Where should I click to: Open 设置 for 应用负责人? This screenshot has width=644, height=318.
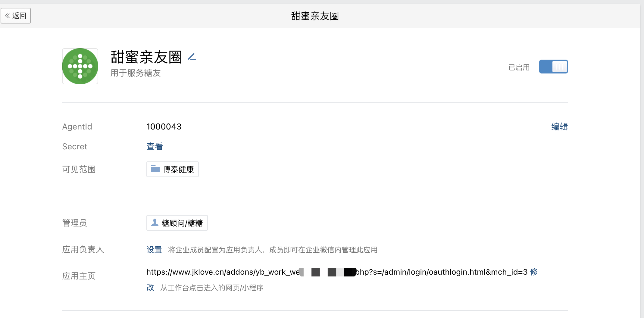click(x=154, y=250)
